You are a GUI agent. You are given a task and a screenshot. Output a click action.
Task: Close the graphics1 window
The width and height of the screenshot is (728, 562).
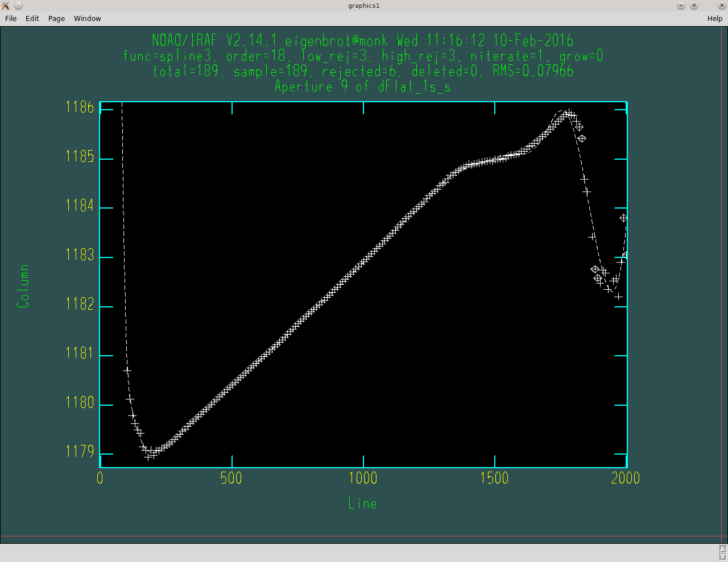click(x=722, y=6)
